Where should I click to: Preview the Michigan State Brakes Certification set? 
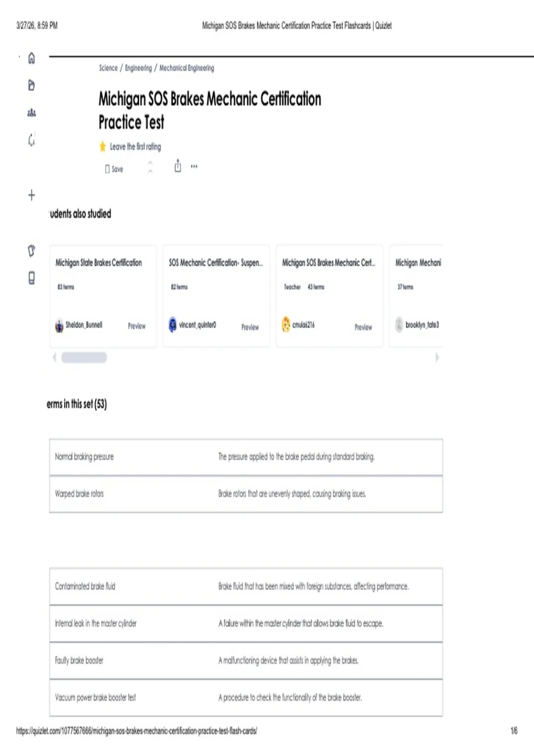pyautogui.click(x=137, y=326)
